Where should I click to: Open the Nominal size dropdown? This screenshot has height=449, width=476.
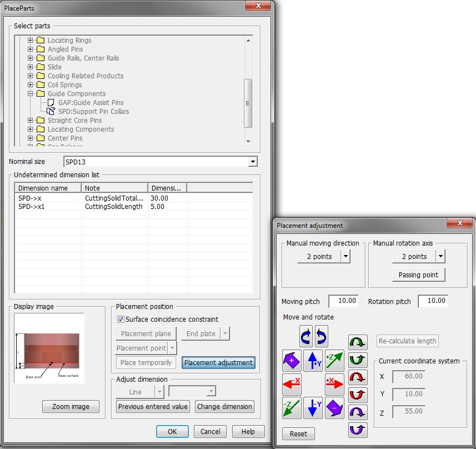[x=253, y=162]
